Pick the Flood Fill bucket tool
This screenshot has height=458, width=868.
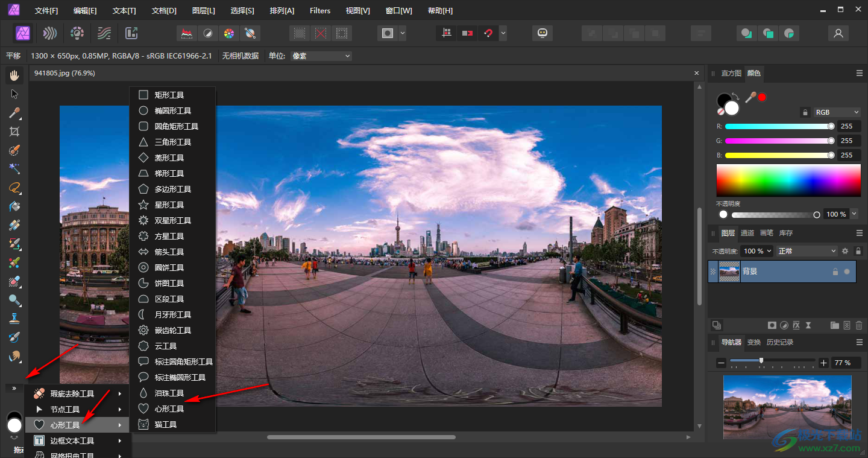(x=14, y=206)
